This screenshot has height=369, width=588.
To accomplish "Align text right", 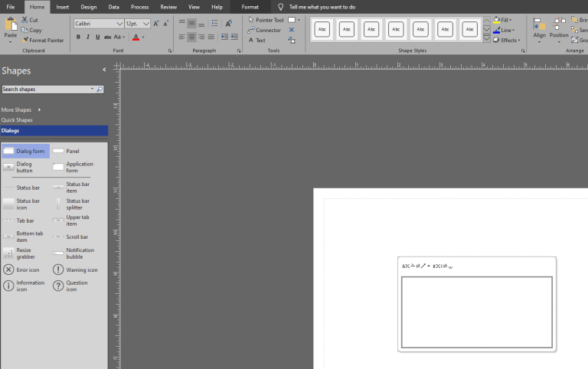I will tap(201, 37).
